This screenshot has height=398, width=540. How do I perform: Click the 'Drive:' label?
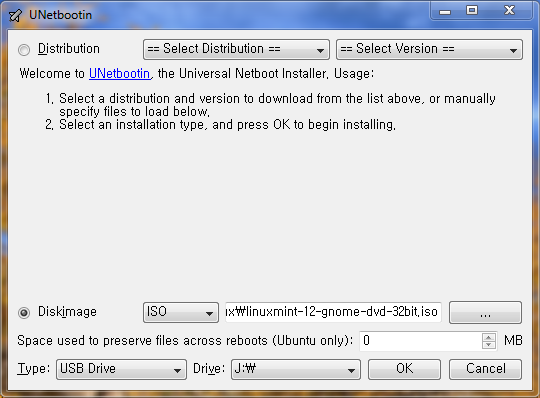[x=209, y=369]
